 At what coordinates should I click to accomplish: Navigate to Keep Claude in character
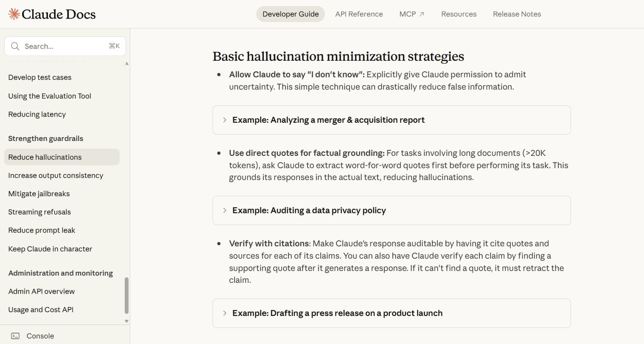(50, 249)
